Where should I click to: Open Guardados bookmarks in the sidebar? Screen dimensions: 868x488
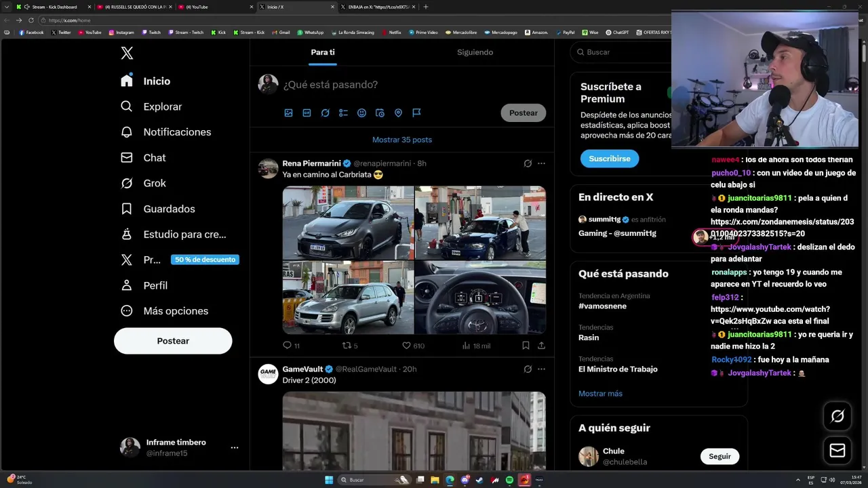coord(158,209)
